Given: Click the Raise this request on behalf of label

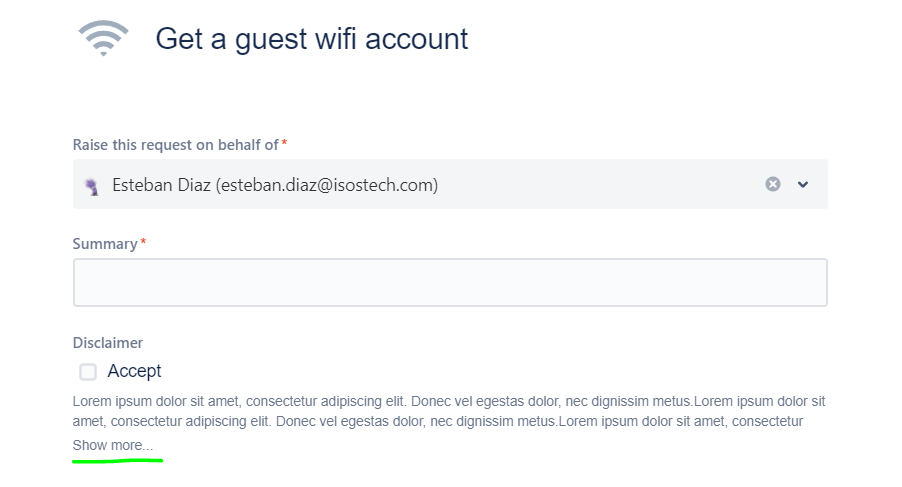Looking at the screenshot, I should (x=175, y=145).
